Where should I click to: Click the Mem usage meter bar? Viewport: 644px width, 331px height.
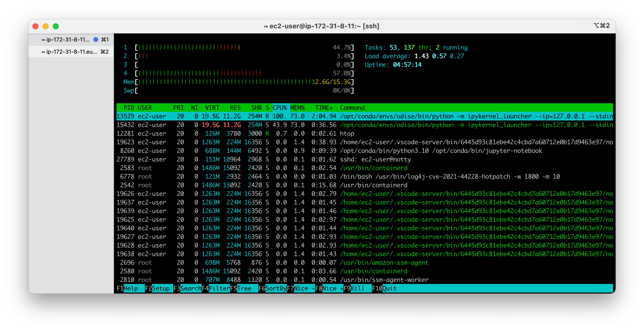[241, 82]
